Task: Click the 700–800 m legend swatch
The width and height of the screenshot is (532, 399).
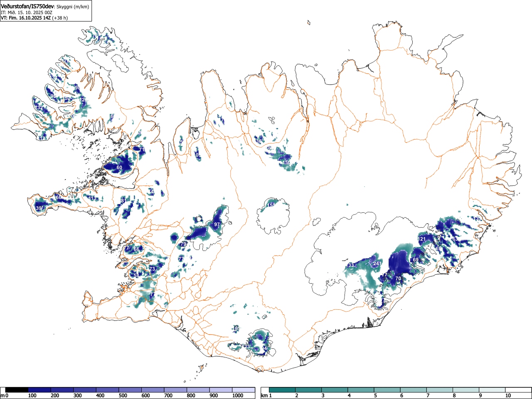Action: click(x=175, y=390)
